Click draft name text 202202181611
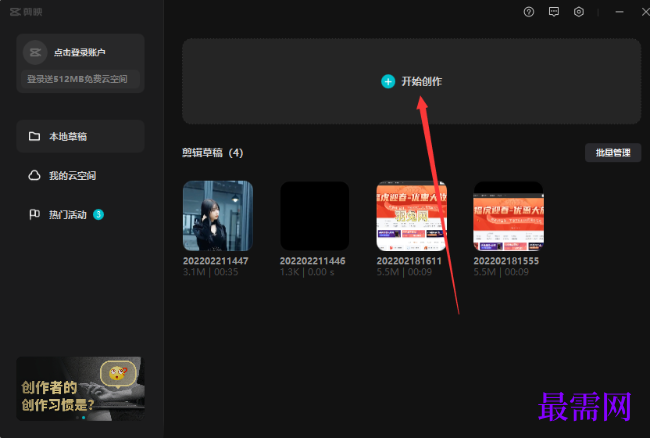The width and height of the screenshot is (650, 438). click(x=409, y=261)
